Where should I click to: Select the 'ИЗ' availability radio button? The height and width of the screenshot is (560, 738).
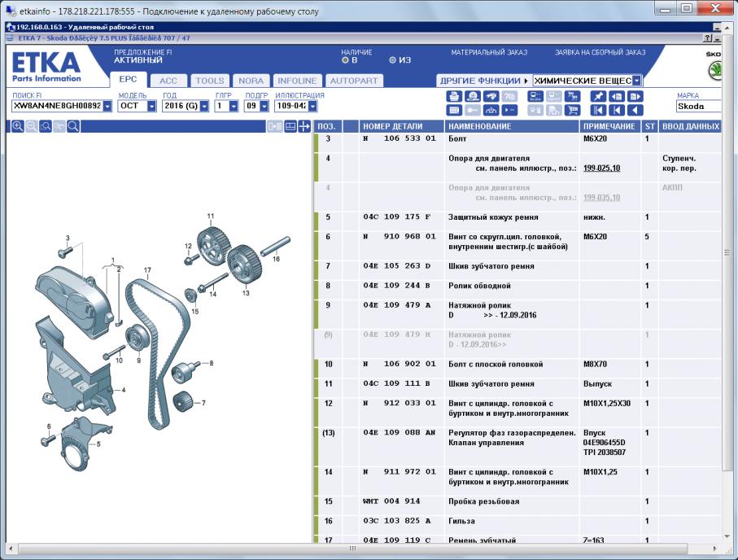tap(392, 60)
